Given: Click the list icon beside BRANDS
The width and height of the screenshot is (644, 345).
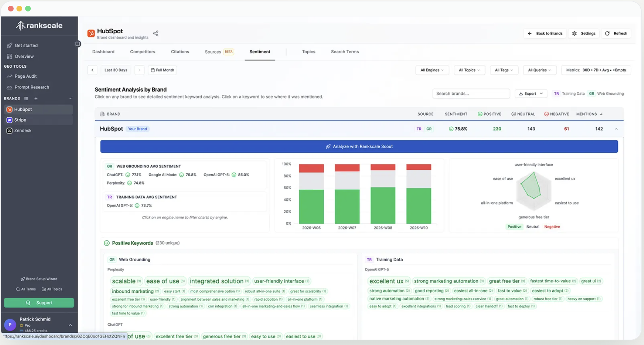Looking at the screenshot, I should tap(26, 98).
